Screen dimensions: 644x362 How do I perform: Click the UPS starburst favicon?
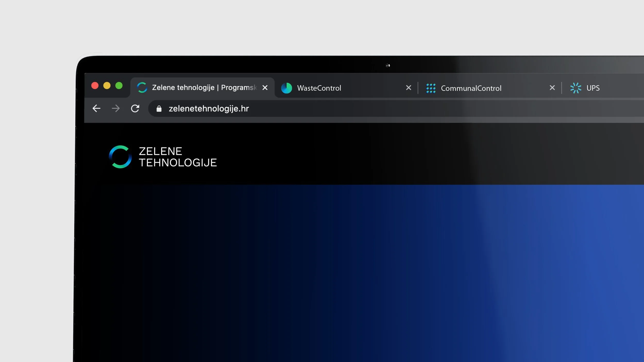click(x=575, y=88)
